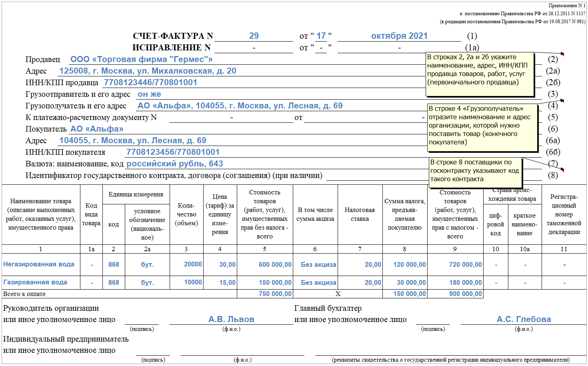Select the Налоговая ставка column header
The width and height of the screenshot is (588, 366).
[360, 214]
